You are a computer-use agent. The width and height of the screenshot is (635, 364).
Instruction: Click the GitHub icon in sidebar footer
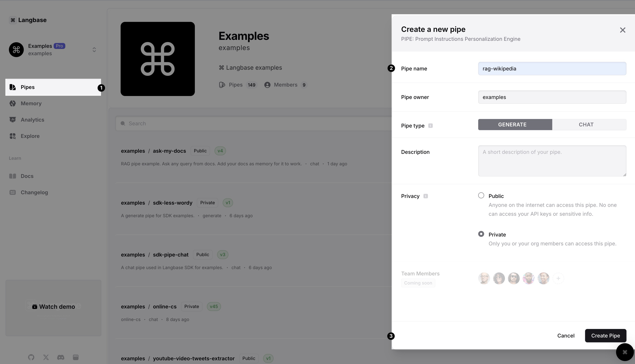(x=31, y=357)
